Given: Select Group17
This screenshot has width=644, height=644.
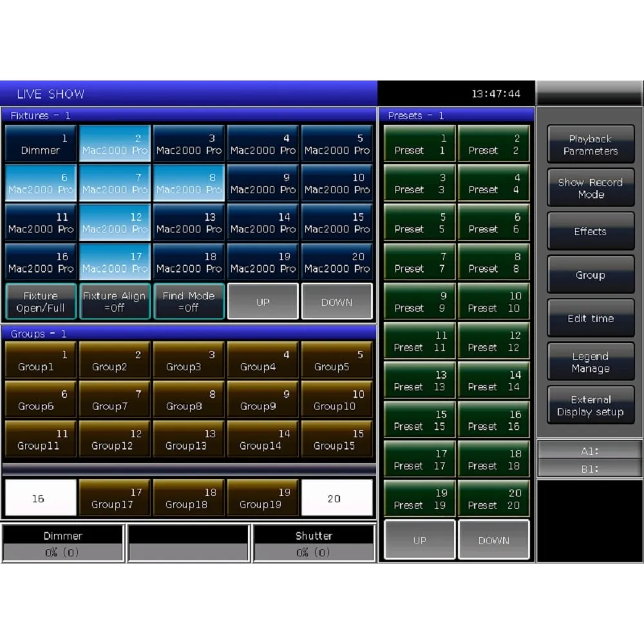Looking at the screenshot, I should (115, 498).
